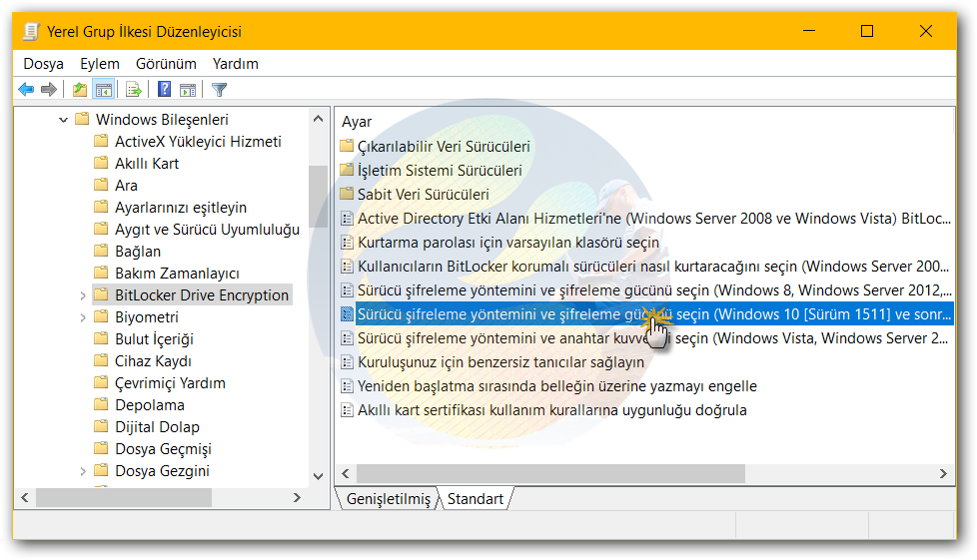Expand the Dosya Gezgini tree node

pos(82,471)
